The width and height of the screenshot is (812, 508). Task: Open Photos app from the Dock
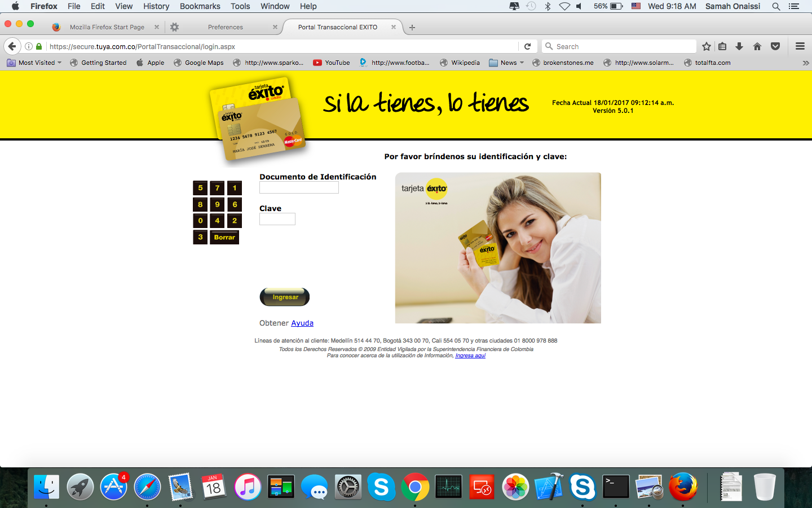[x=515, y=487]
